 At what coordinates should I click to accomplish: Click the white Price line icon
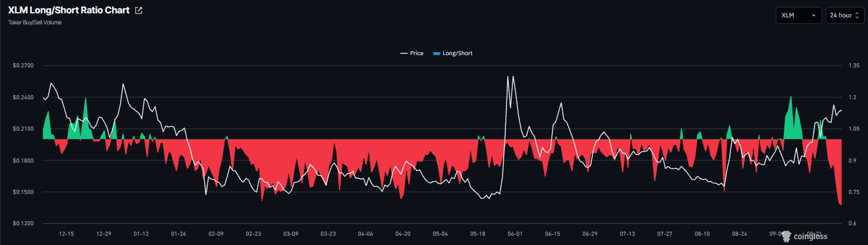point(404,53)
